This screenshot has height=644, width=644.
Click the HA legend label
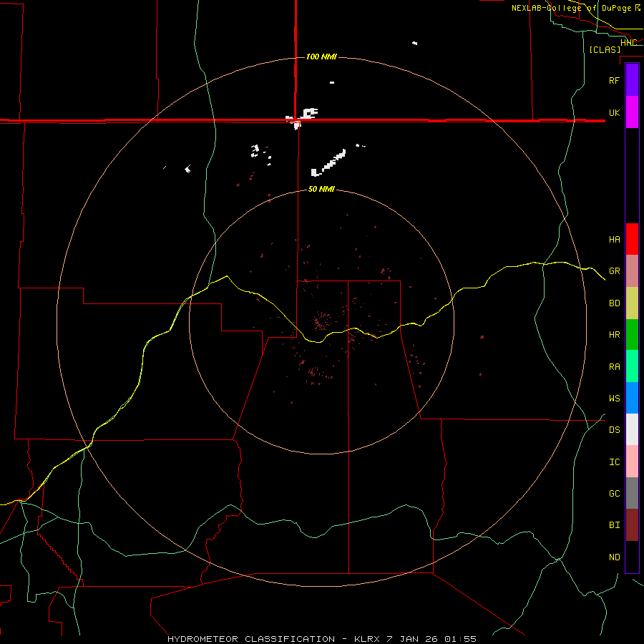(x=614, y=240)
